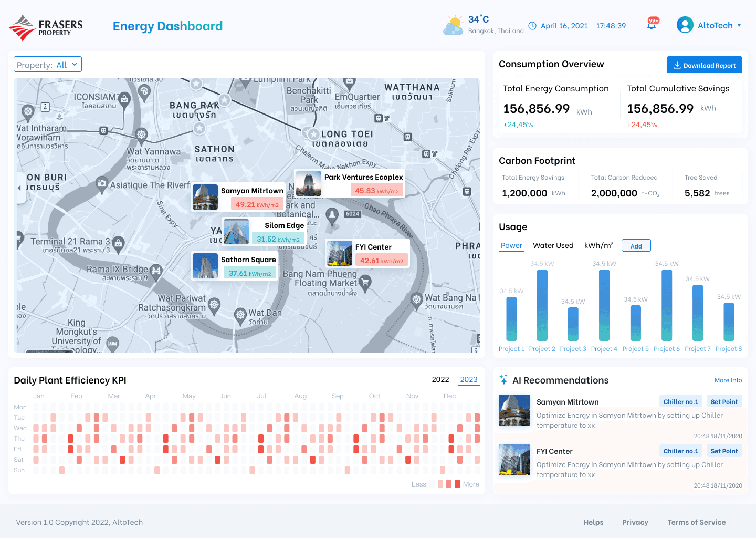Click the 42.61 kWh/m2 FYI Center value

[x=382, y=261]
